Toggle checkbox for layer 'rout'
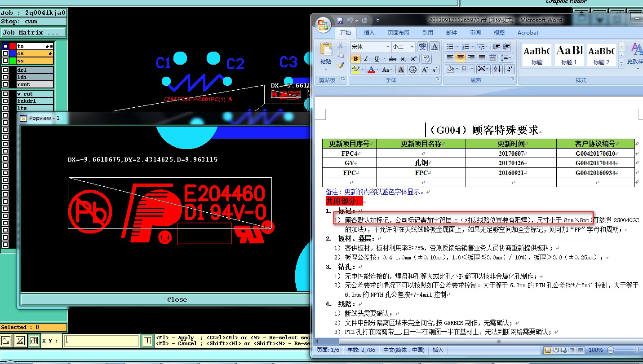643x364 pixels. [5, 84]
